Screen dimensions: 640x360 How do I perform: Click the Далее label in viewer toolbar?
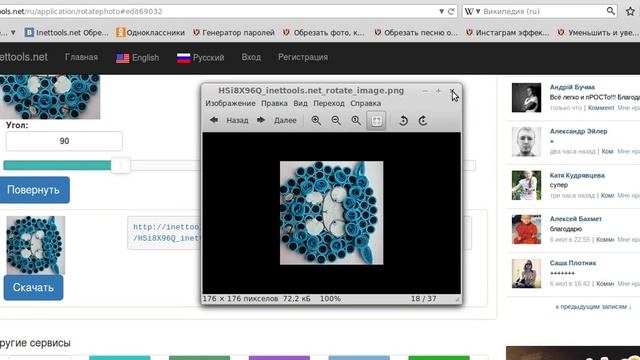pos(285,120)
